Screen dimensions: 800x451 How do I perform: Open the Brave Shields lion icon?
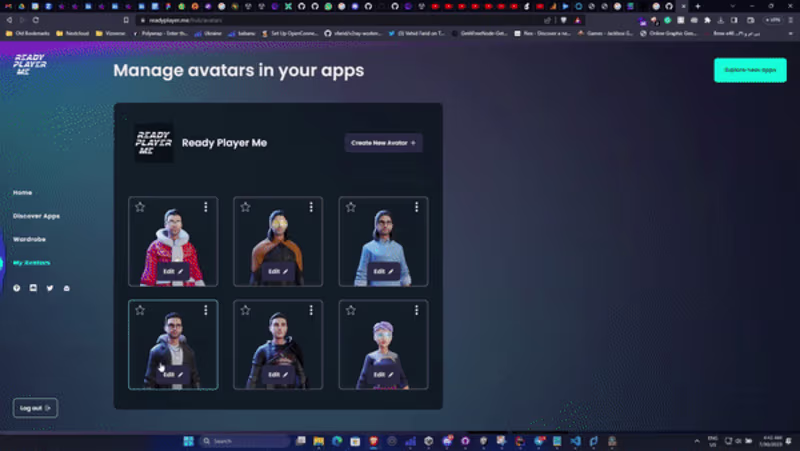(564, 20)
